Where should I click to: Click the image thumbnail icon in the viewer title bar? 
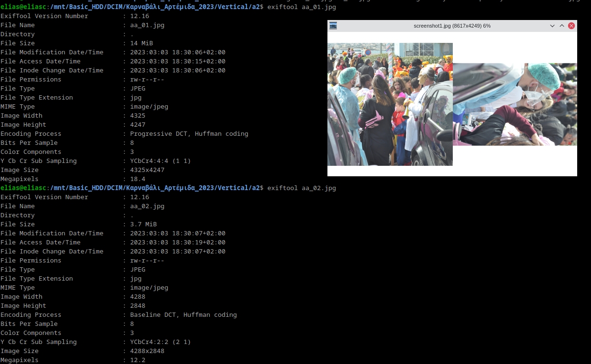pyautogui.click(x=333, y=26)
